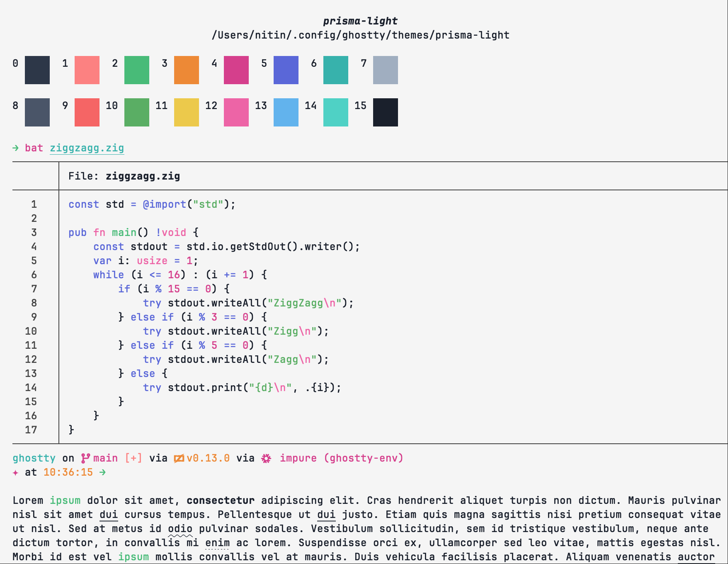
Task: Click the number 16 on line 6
Action: click(174, 275)
